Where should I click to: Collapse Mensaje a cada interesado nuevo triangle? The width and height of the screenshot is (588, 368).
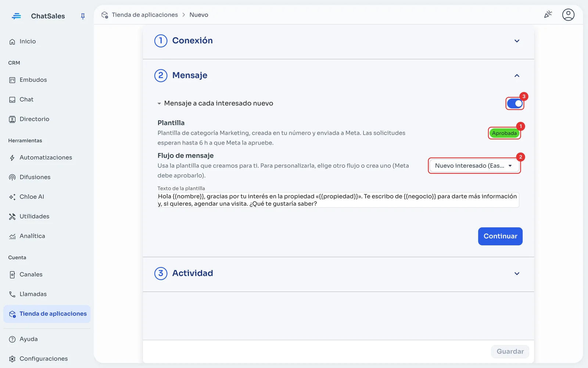tap(159, 104)
